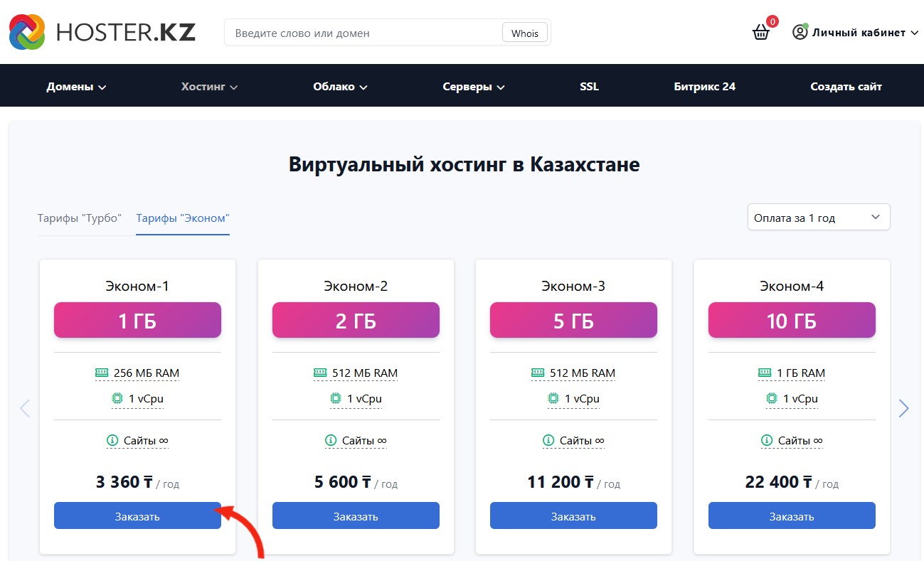This screenshot has width=924, height=561.
Task: Click the user profile icon near Личный кабинет
Action: point(800,33)
